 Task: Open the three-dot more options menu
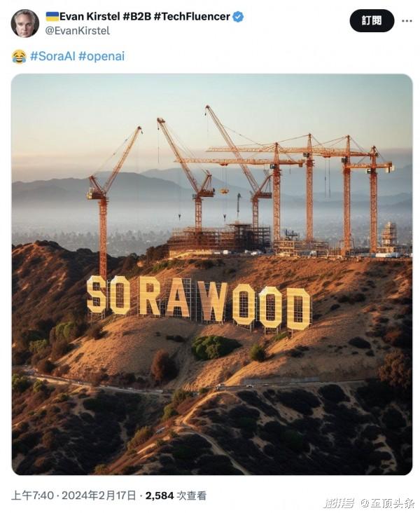click(407, 21)
